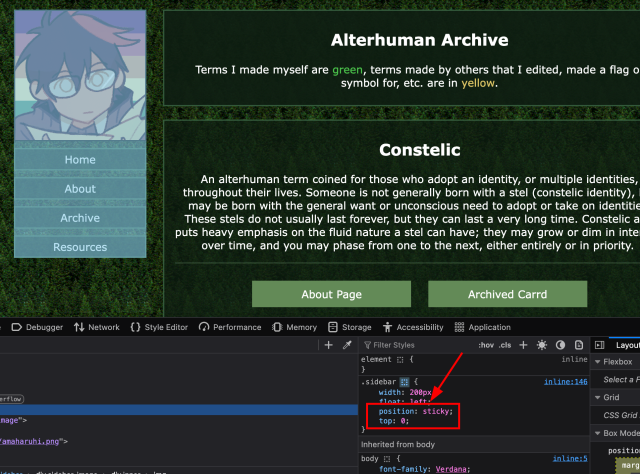Open the Archived Carrd button
The width and height of the screenshot is (640, 474).
tap(507, 295)
